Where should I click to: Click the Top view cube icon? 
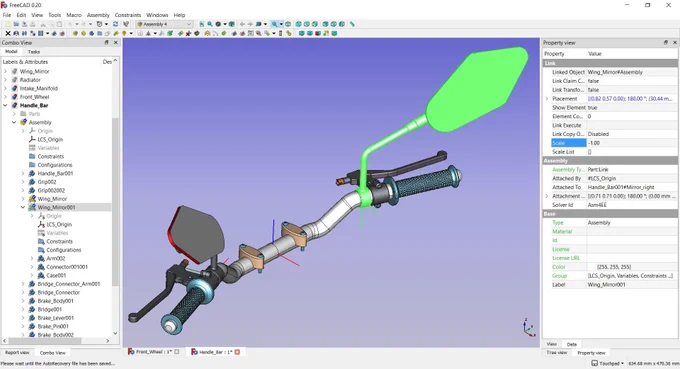point(307,24)
